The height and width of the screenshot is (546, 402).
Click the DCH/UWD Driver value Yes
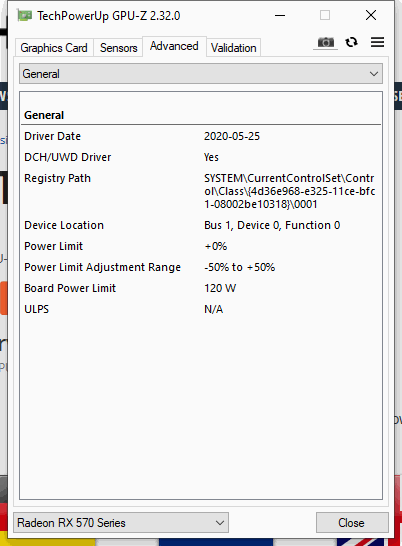pos(211,157)
